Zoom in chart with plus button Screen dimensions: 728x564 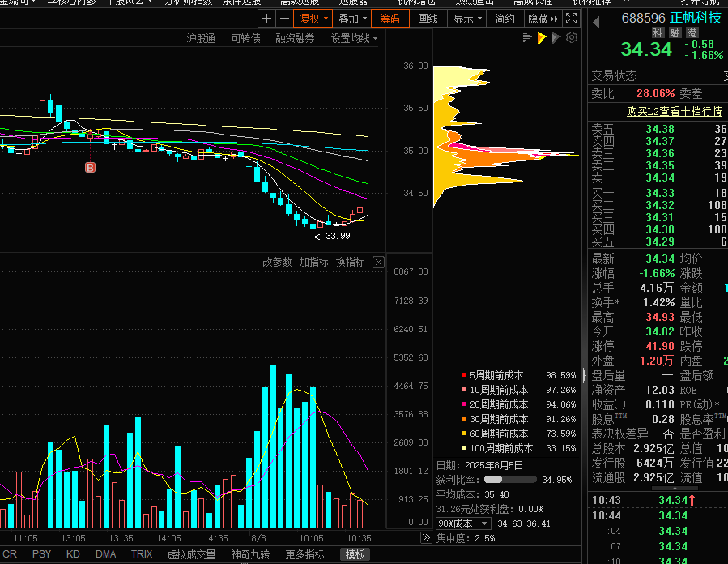coord(266,19)
